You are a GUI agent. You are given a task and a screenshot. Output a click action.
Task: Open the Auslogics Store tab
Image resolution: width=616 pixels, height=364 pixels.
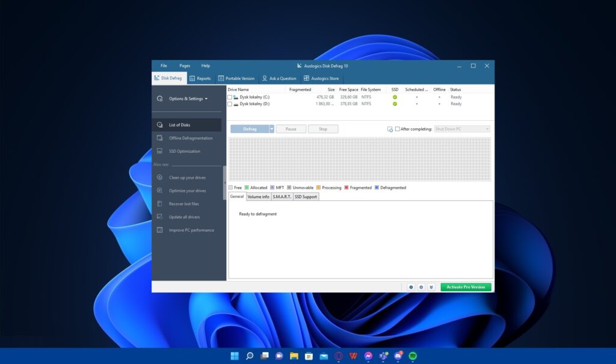321,78
